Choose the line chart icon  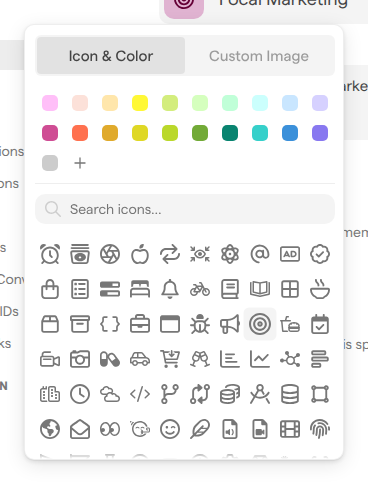(260, 359)
